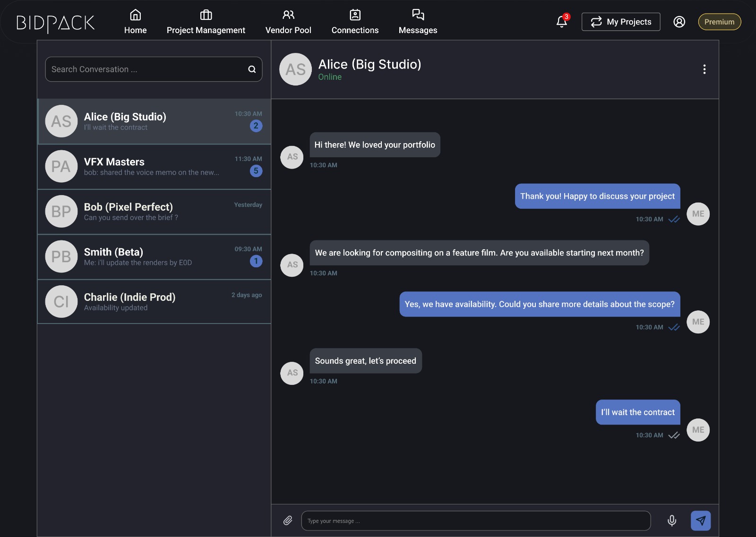Go to the Home tab

pos(135,22)
